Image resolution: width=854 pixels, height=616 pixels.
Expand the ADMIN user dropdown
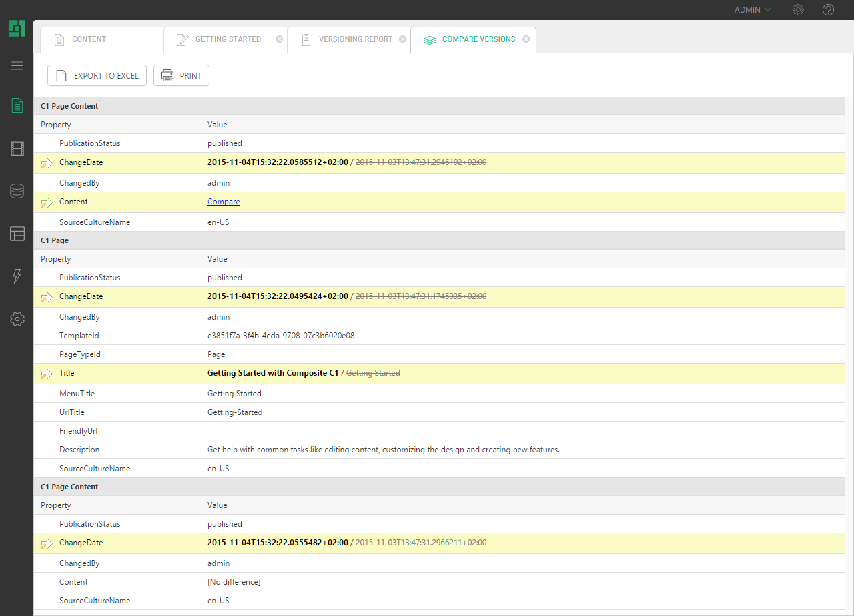tap(753, 10)
